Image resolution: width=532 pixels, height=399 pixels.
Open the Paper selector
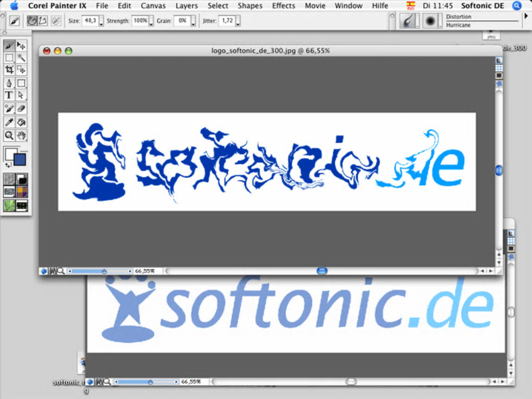point(9,179)
